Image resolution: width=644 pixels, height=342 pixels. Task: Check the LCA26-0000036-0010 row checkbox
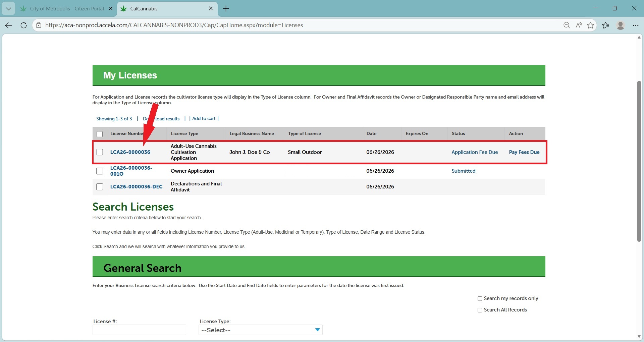tap(100, 171)
